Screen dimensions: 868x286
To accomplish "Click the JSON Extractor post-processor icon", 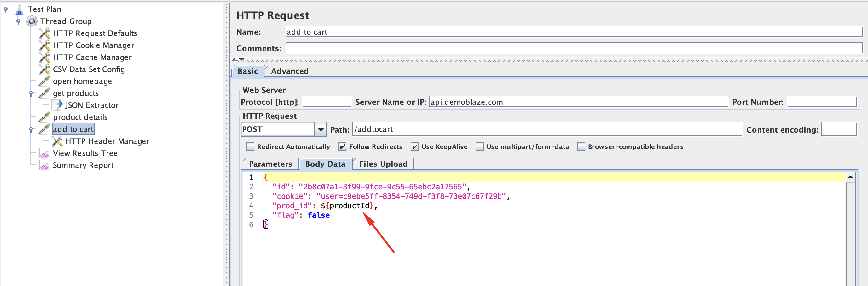I will [57, 105].
